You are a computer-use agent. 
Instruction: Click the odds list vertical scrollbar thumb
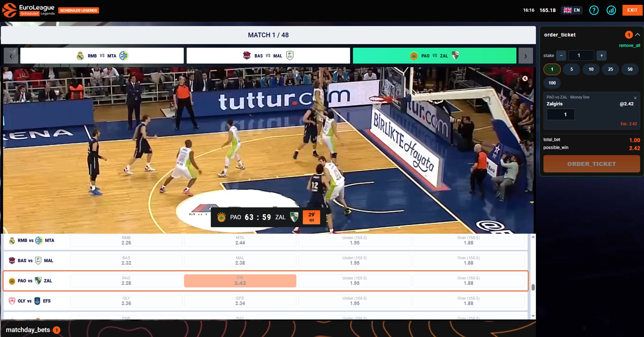[x=533, y=287]
